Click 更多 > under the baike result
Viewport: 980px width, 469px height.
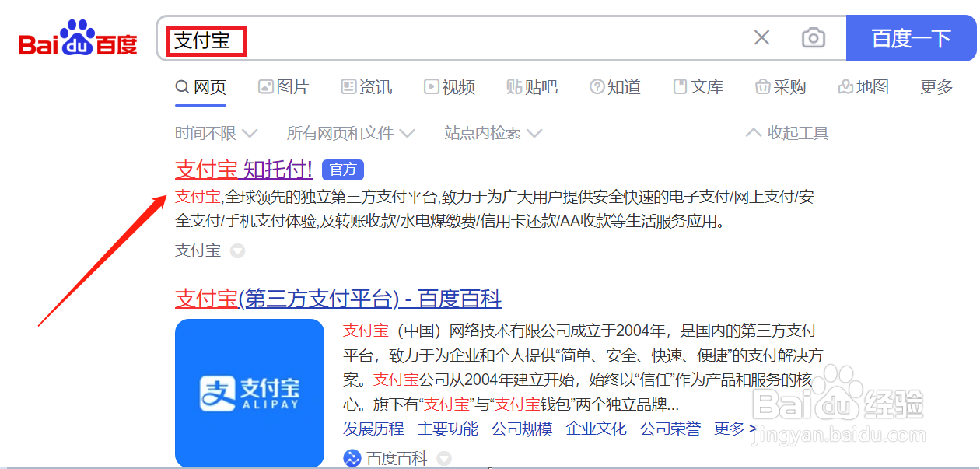coord(736,429)
